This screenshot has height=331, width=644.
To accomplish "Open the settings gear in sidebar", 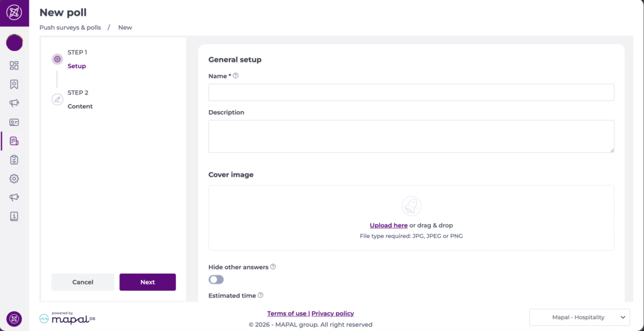I will 14,179.
